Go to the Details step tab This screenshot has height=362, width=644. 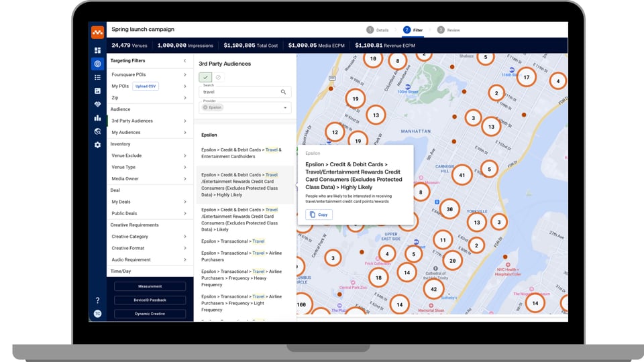point(378,30)
